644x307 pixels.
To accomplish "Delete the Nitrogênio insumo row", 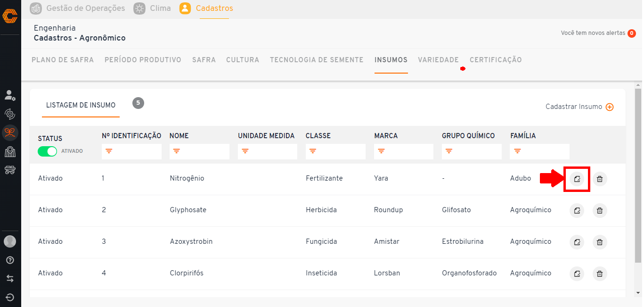I will (x=600, y=179).
